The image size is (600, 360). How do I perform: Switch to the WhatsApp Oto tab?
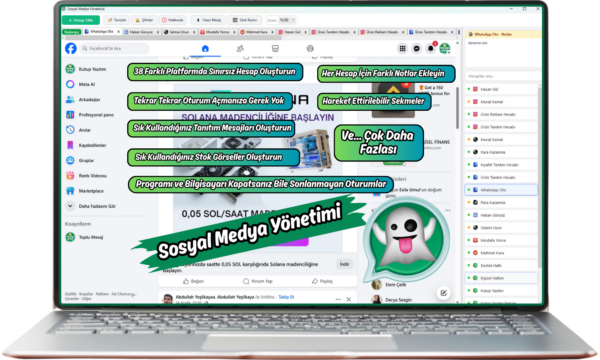pyautogui.click(x=101, y=32)
